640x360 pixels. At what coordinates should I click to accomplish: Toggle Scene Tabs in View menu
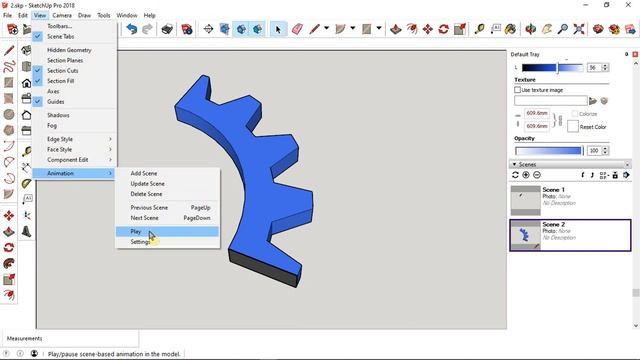60,36
